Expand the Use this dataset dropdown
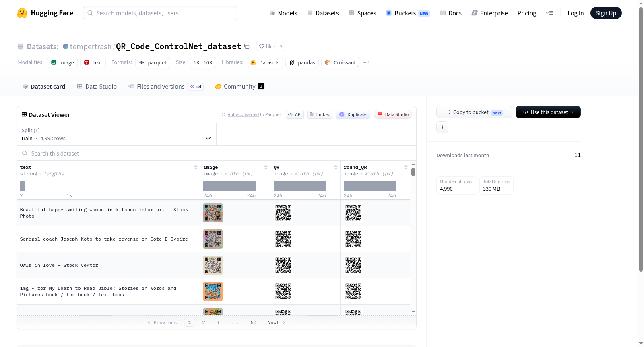Screen dimensions: 644x347 [548, 112]
